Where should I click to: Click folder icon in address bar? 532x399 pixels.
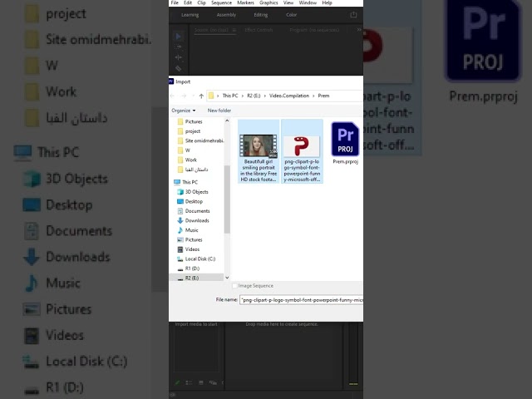pos(211,96)
